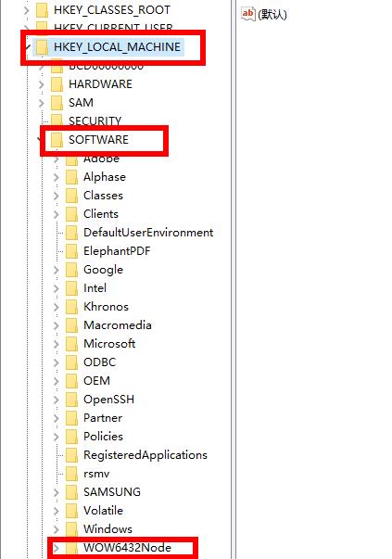Click the HARDWARE key folder icon
Viewport: 392px width, 559px height.
click(x=57, y=84)
